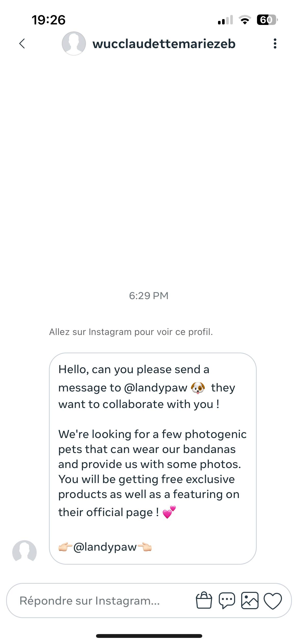The image size is (298, 644).
Task: Open the saved replies speech bubble icon
Action: click(x=227, y=601)
